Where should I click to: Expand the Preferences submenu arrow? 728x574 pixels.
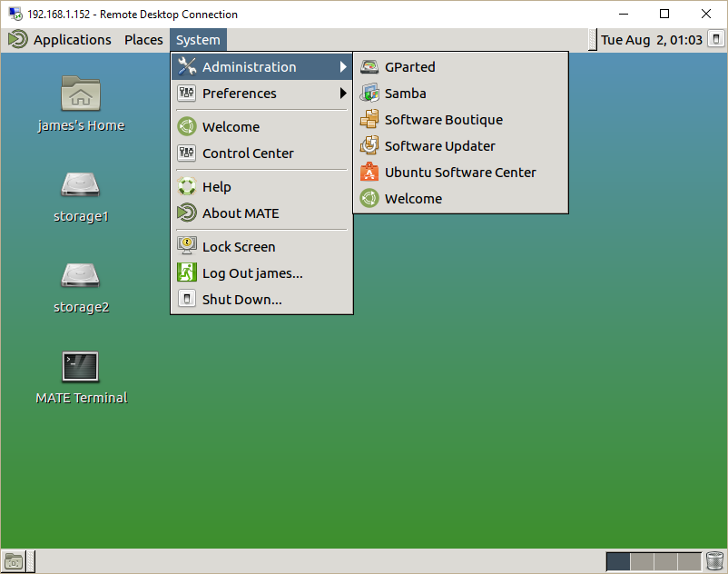(343, 94)
